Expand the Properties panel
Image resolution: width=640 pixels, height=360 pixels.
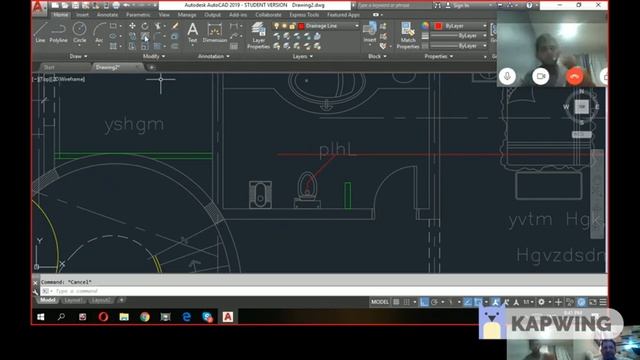[x=438, y=56]
